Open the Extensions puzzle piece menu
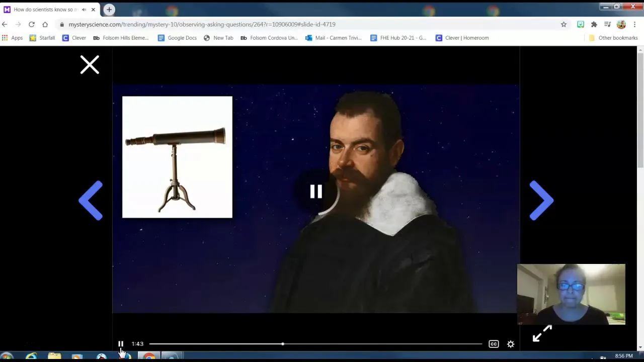This screenshot has height=362, width=644. coord(594,24)
